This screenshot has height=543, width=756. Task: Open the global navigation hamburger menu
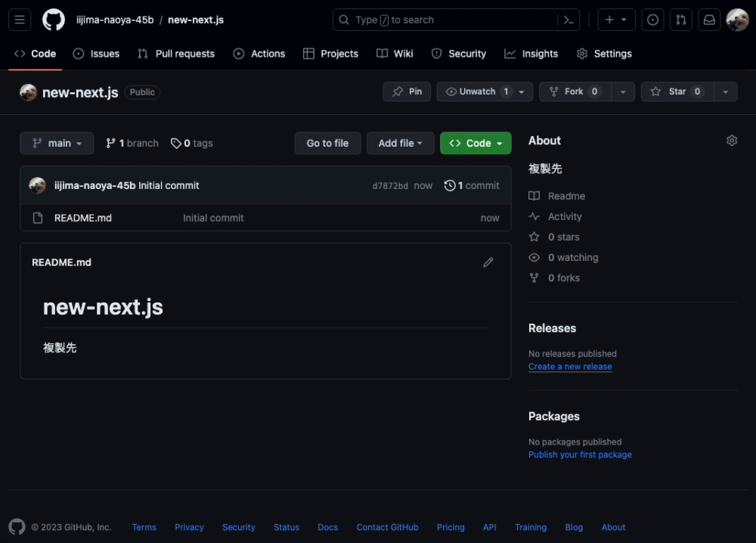coord(19,19)
